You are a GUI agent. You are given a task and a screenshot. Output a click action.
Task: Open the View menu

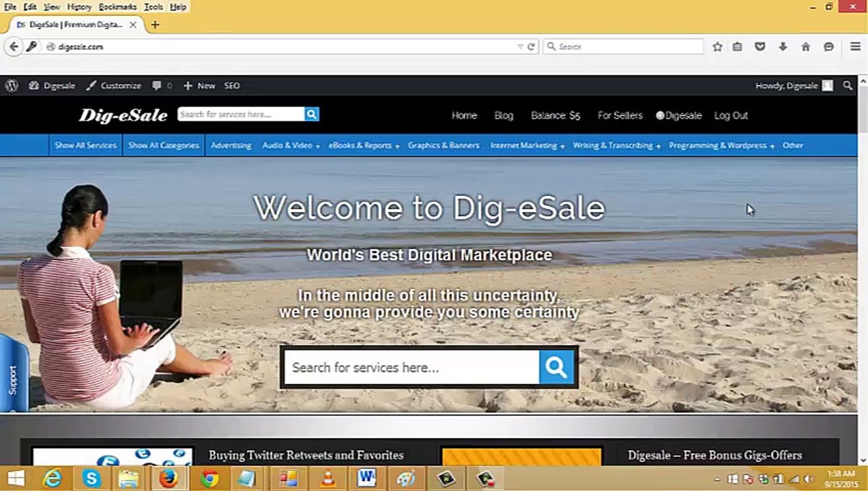52,7
